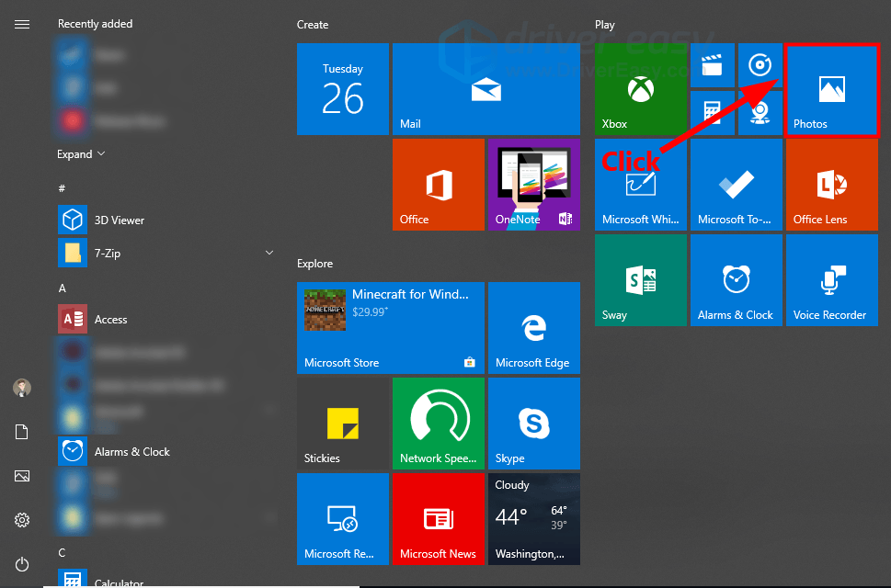891x588 pixels.
Task: Open the Cloudy Washington weather tile
Action: [534, 519]
